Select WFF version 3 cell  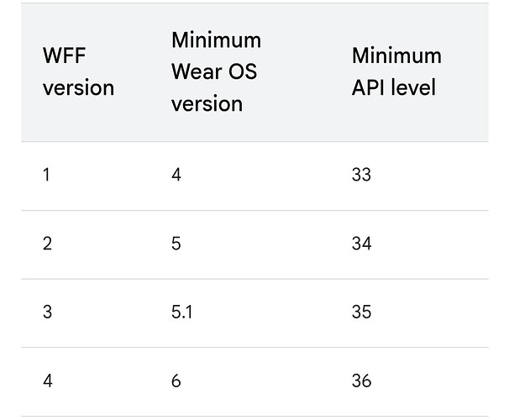coord(47,312)
